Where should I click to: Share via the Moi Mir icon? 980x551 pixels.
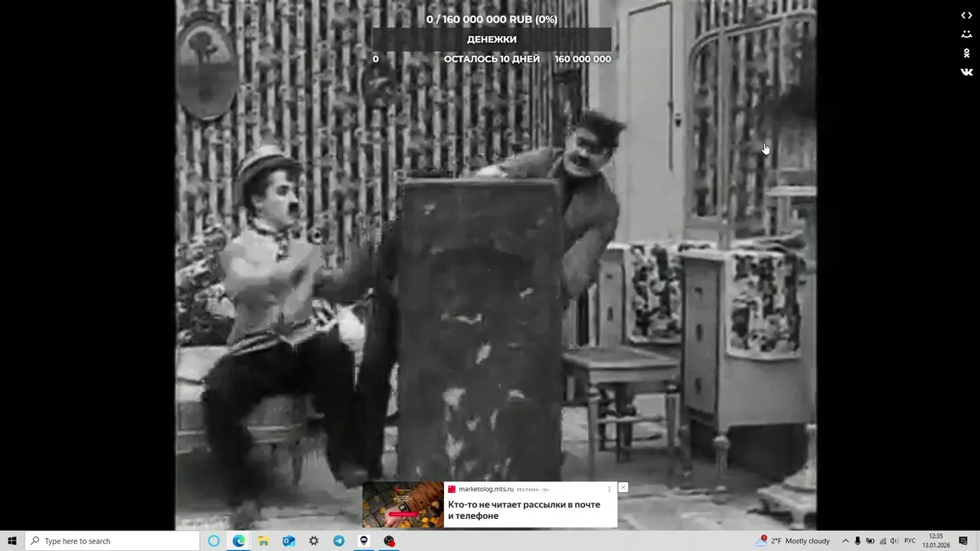pyautogui.click(x=966, y=34)
